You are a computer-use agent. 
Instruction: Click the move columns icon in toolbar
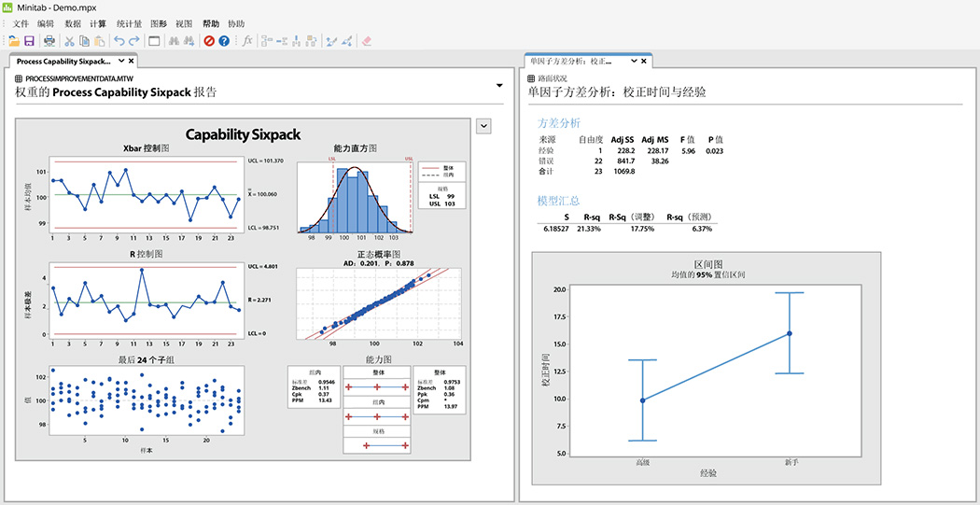pos(312,41)
